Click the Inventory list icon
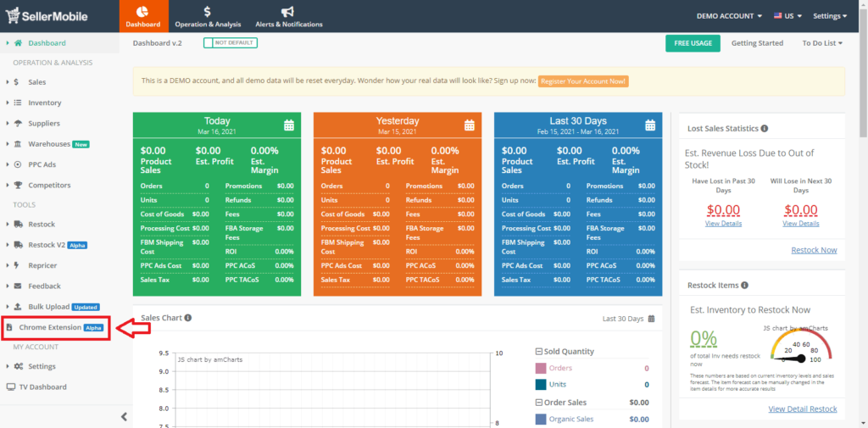This screenshot has height=428, width=868. point(18,103)
